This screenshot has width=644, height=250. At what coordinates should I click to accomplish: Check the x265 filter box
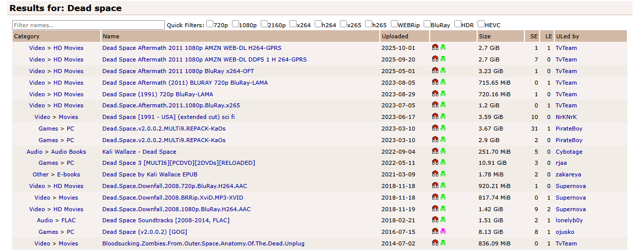click(x=343, y=24)
